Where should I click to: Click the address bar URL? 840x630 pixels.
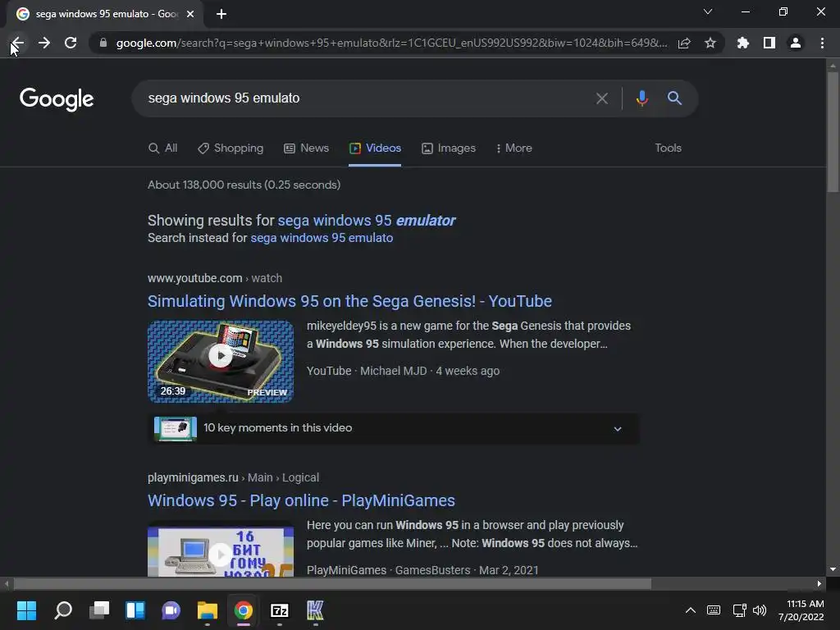coord(392,43)
